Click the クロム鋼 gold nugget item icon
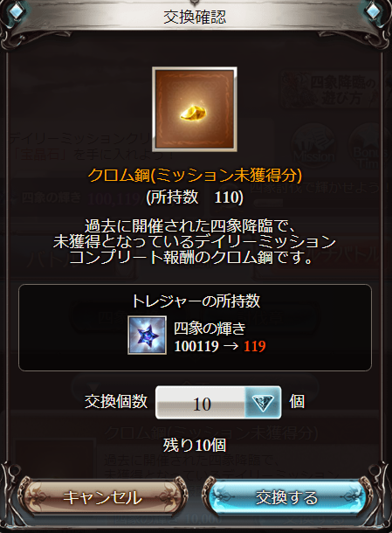The width and height of the screenshot is (392, 533). click(x=195, y=109)
